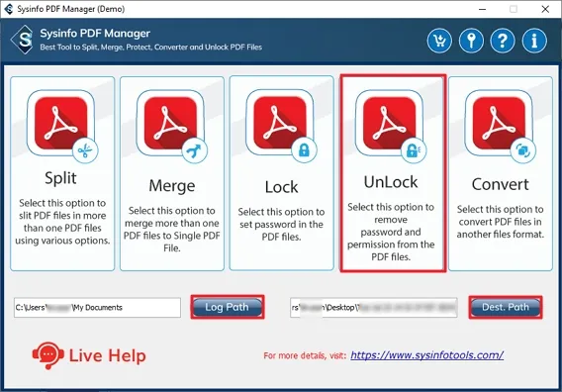Select the UnLock PDF icon
The width and height of the screenshot is (562, 392).
[x=391, y=126]
